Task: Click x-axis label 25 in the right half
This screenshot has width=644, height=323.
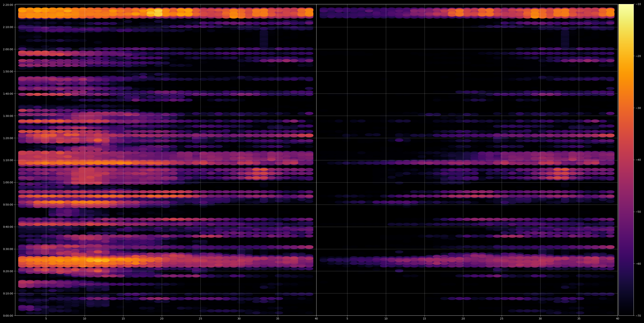Action: pos(502,319)
